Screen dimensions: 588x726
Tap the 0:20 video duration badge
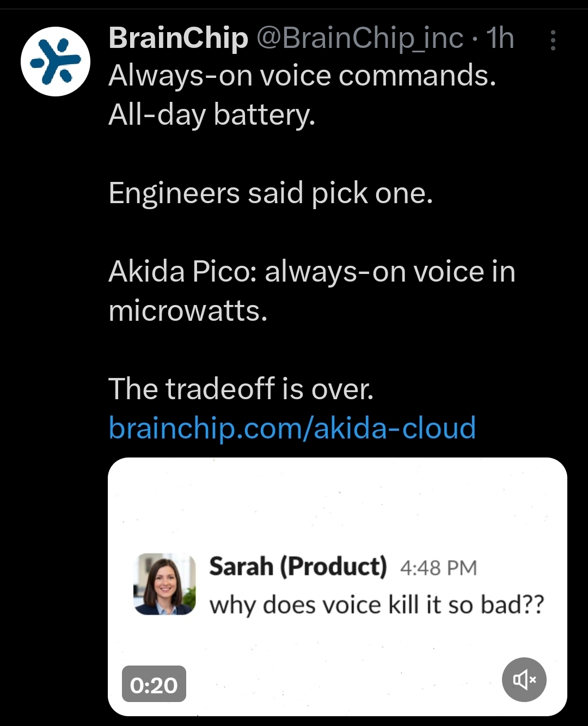154,685
